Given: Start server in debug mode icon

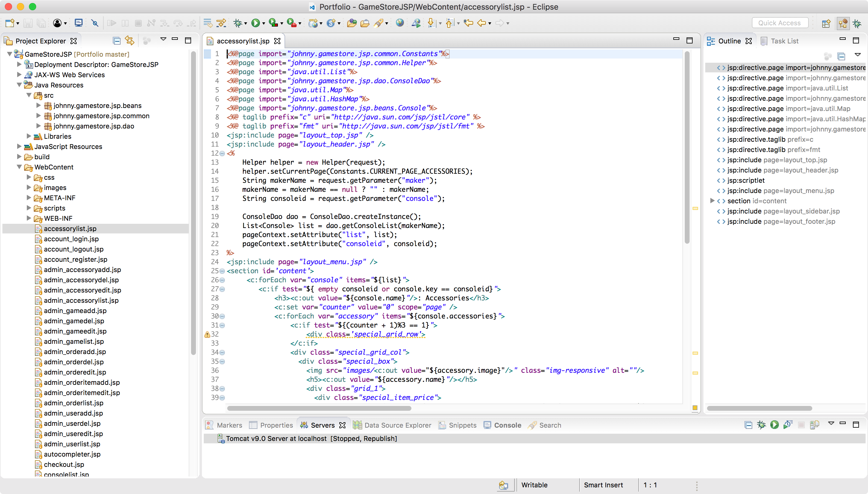Looking at the screenshot, I should point(761,424).
